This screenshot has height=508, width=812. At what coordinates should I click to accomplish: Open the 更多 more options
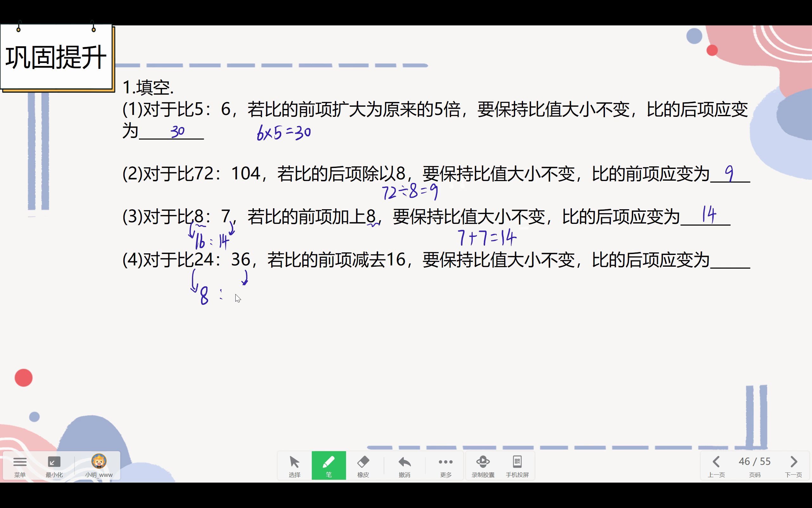point(446,466)
